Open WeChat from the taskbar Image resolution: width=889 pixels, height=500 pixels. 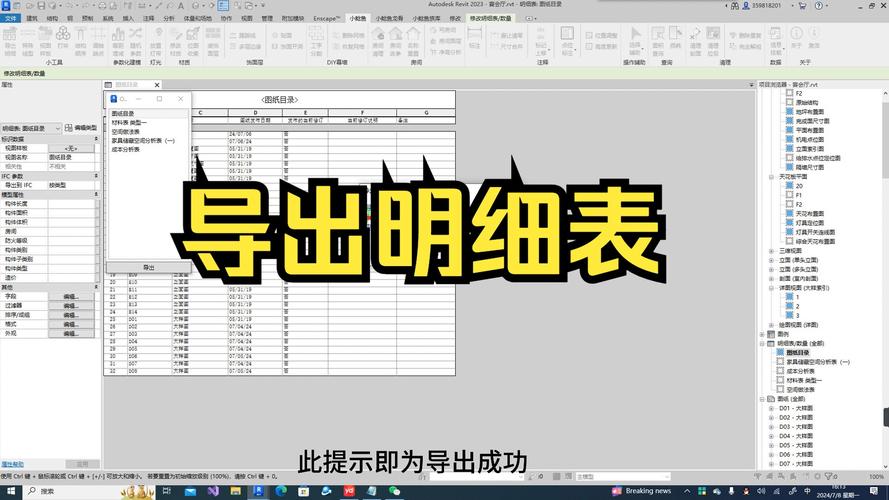[395, 491]
